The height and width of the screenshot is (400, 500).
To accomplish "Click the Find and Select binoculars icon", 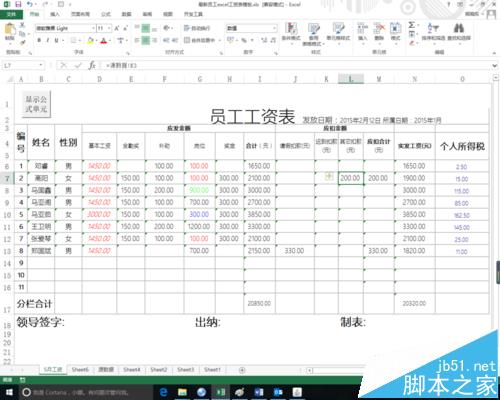I will click(459, 28).
